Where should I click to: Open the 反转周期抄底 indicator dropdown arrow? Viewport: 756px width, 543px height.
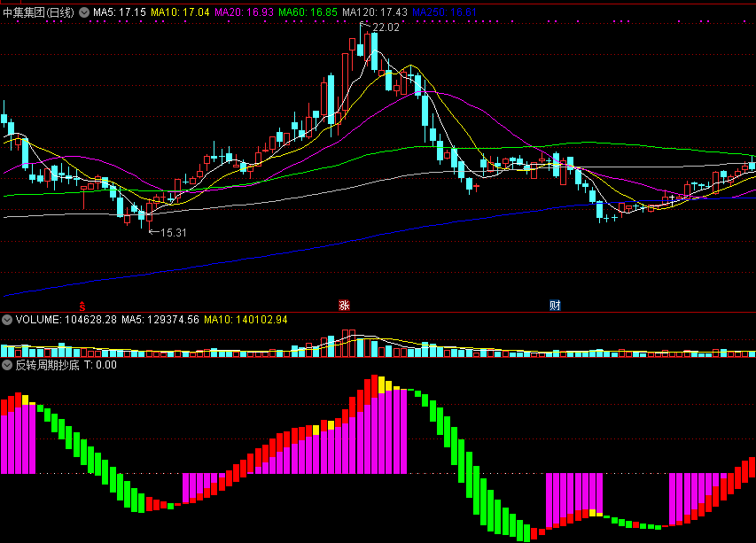(7, 365)
